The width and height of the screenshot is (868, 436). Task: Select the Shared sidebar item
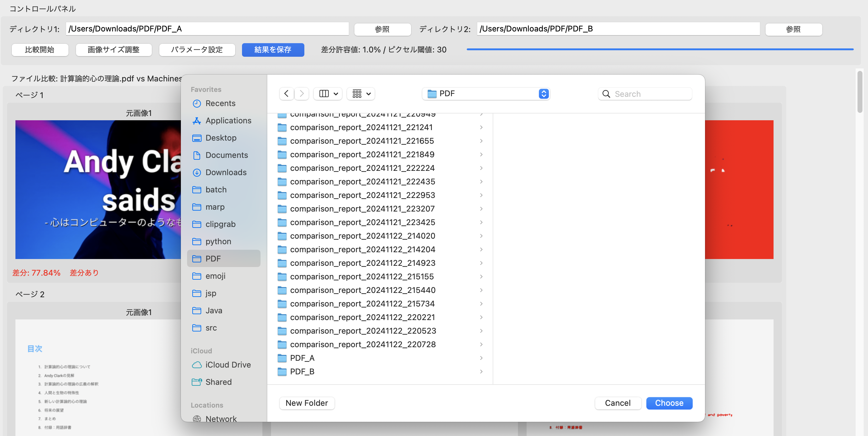pos(218,382)
